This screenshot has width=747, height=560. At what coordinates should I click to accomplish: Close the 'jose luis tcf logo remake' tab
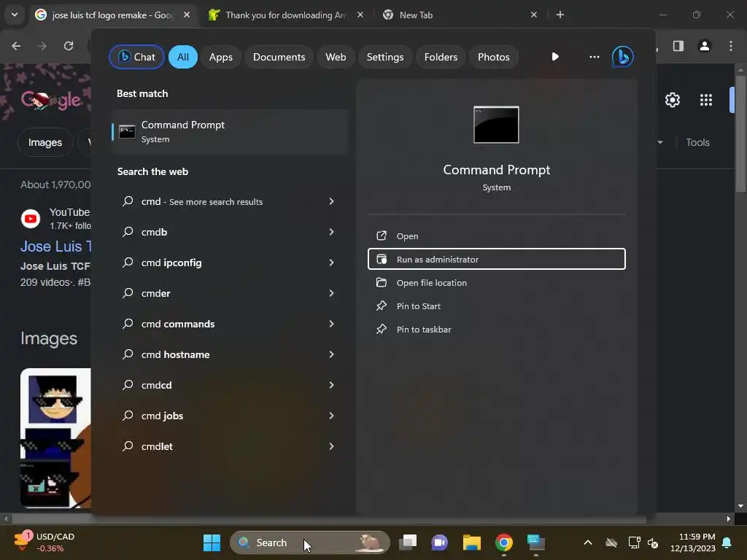(x=187, y=15)
